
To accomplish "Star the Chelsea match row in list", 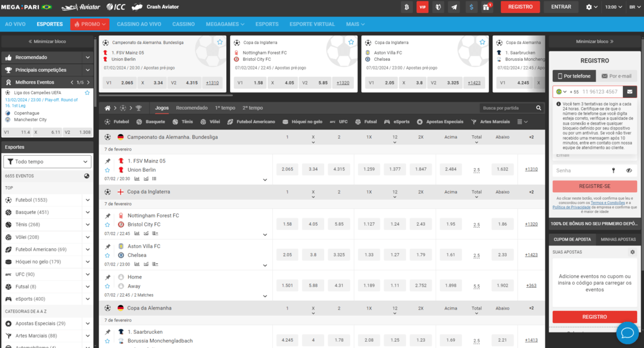I will (108, 256).
